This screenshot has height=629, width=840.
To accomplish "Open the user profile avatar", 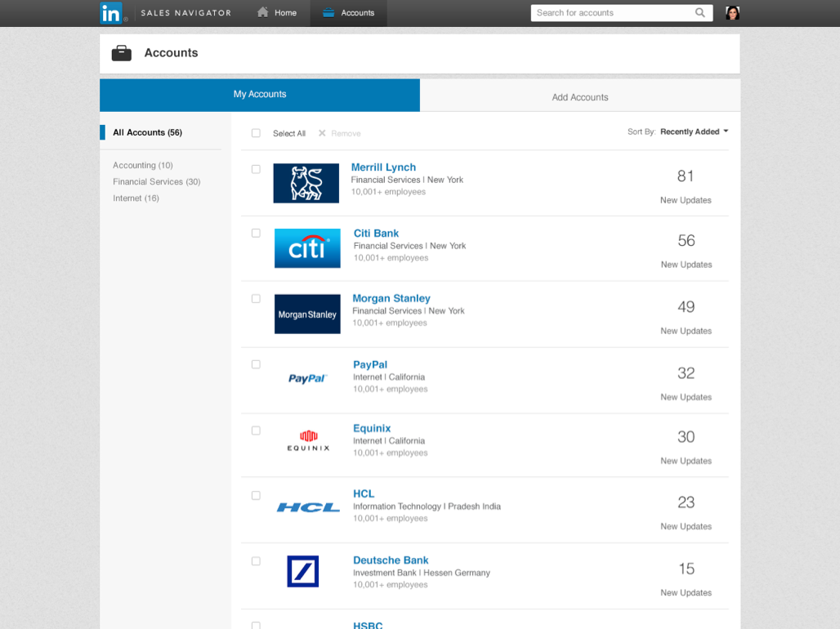I will 732,13.
